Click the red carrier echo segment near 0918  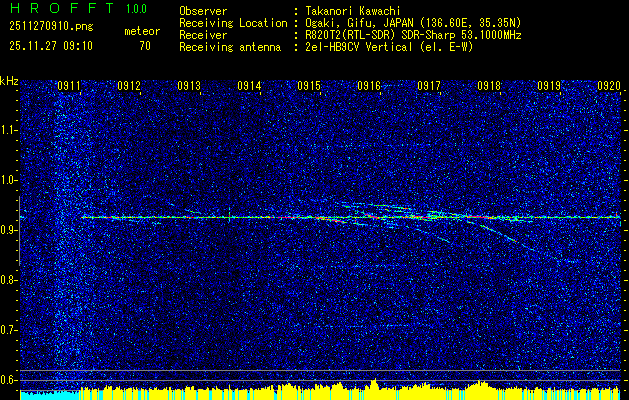(481, 217)
